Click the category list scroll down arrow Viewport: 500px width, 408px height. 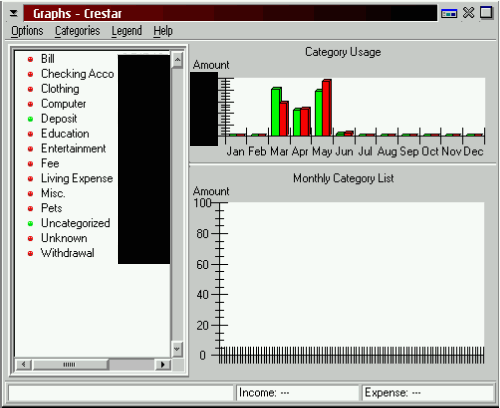pyautogui.click(x=177, y=350)
